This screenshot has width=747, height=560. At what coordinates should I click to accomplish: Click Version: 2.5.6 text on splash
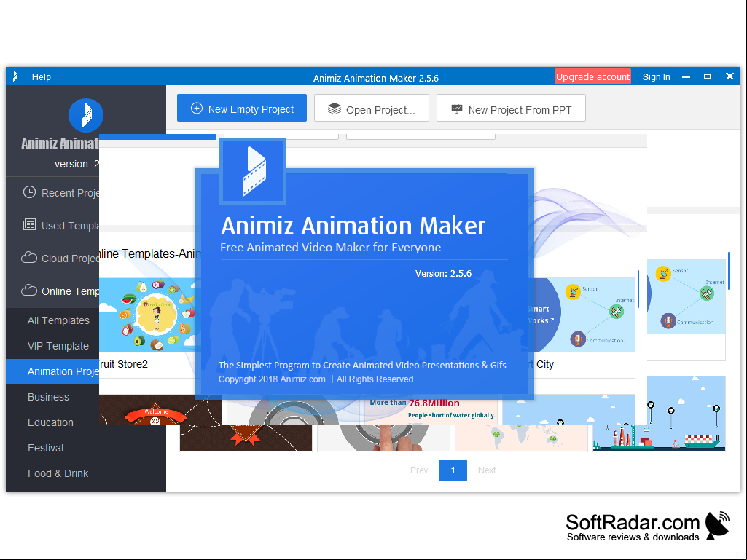[443, 273]
